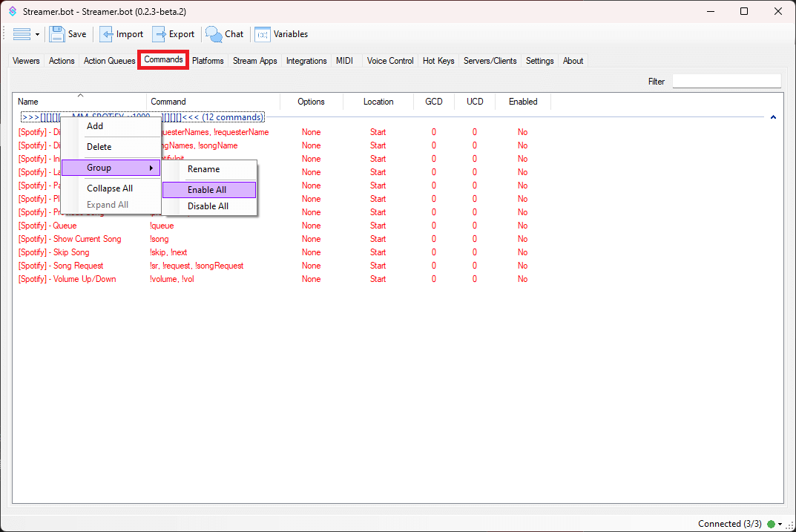Open the dropdown arrow beside the connection dot
Viewport: 796px width, 532px height.
[780, 525]
